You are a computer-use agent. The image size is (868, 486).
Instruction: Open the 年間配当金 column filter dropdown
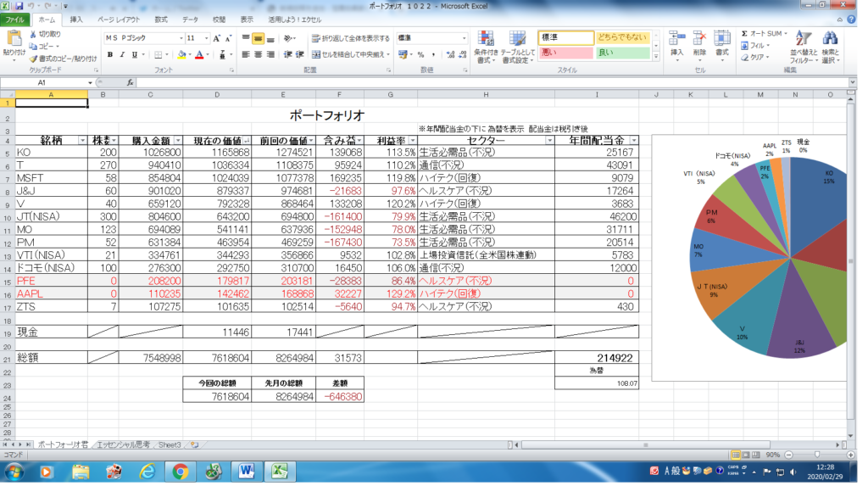tap(634, 141)
